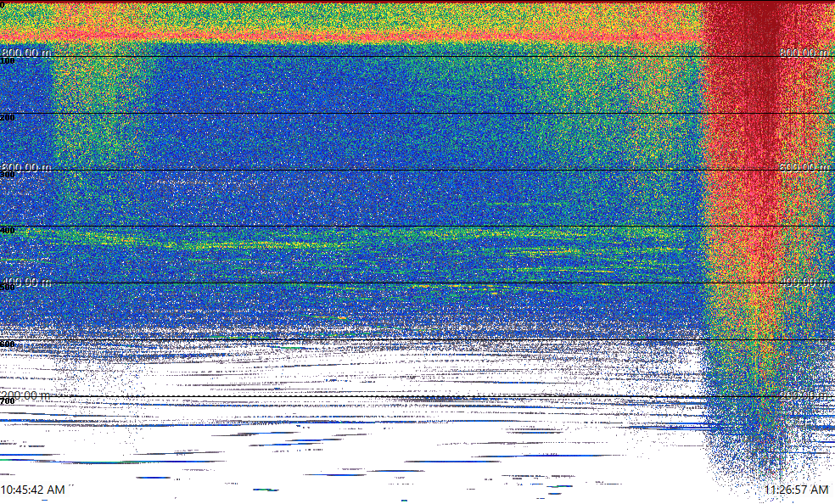The image size is (835, 504).
Task: Click the "11:26:57 AM" end timestamp
Action: coord(796,490)
